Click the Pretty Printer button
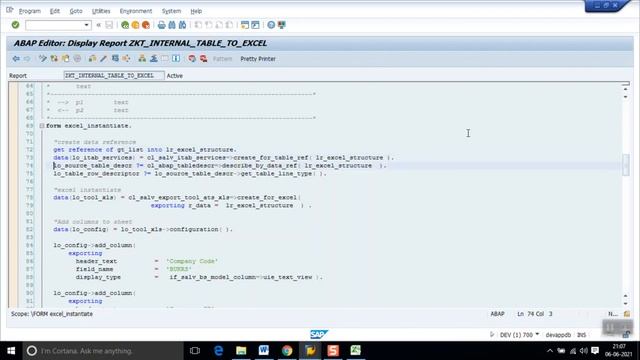This screenshot has width=640, height=360. click(x=258, y=59)
